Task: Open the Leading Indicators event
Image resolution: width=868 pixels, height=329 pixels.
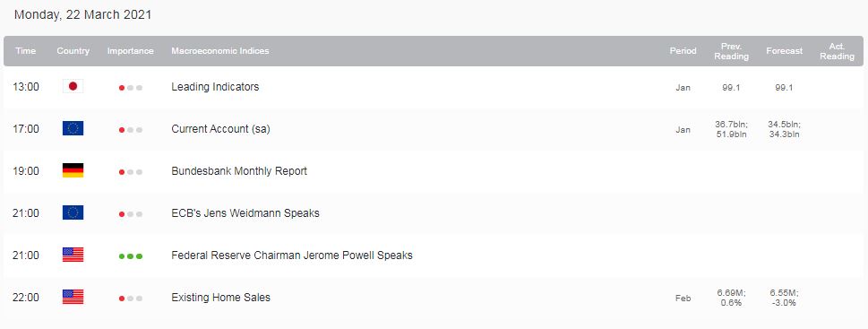Action: (x=215, y=86)
